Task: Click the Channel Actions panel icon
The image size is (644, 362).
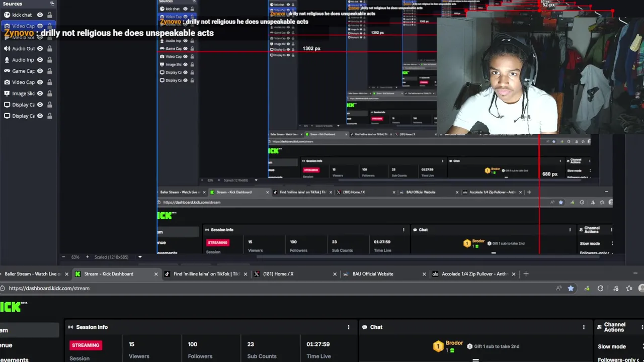Action: coord(599,327)
